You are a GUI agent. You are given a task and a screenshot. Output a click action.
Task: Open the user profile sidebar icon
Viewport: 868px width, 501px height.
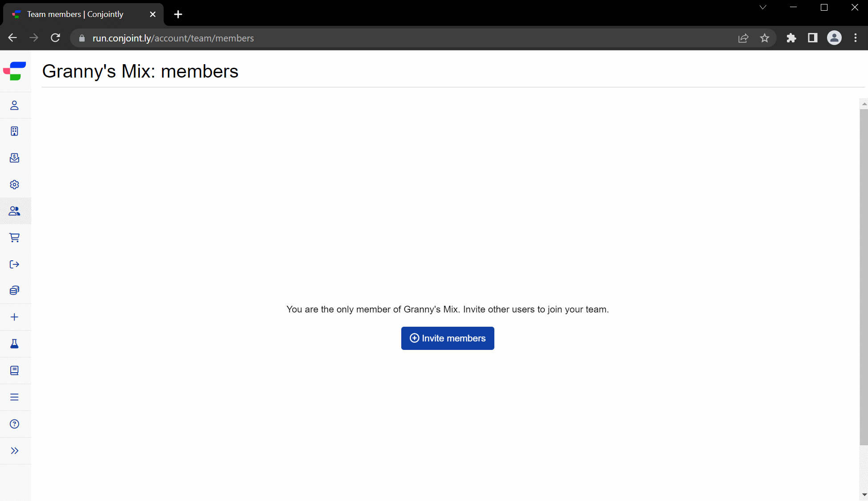pyautogui.click(x=14, y=105)
